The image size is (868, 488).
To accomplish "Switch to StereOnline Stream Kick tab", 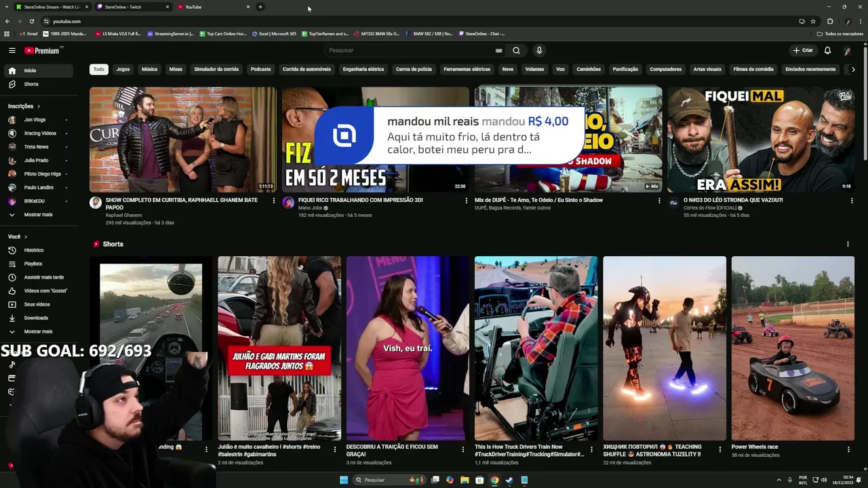I will (x=52, y=7).
